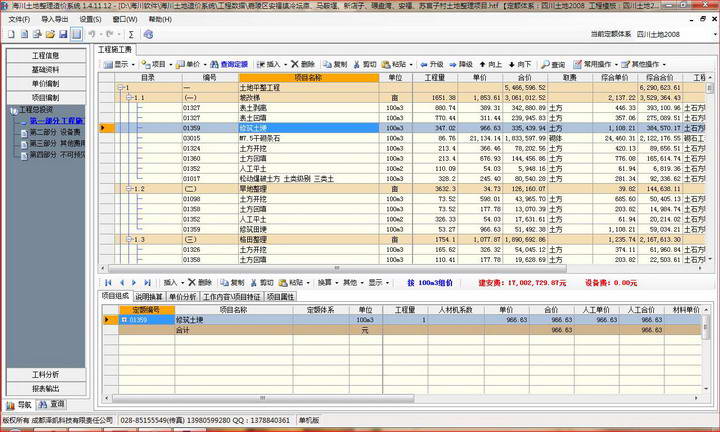The image size is (720, 432).
Task: Click the Sigma calculate icon
Action: click(131, 34)
